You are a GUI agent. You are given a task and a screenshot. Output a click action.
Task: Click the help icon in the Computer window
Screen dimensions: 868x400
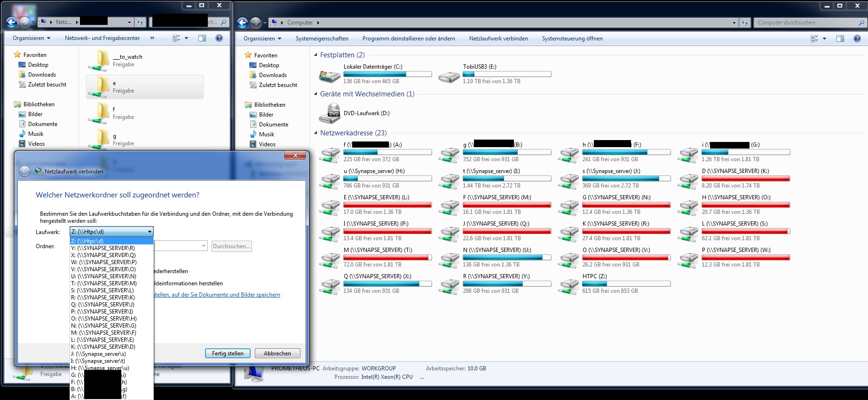(857, 39)
